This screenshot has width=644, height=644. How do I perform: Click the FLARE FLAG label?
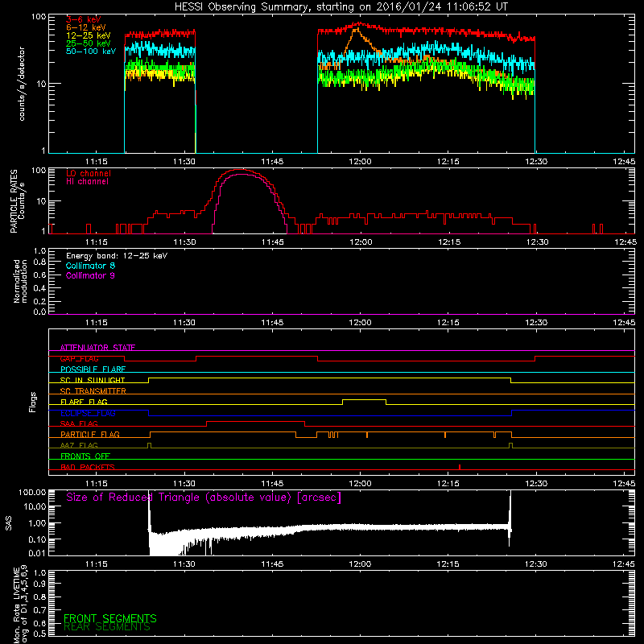(84, 402)
